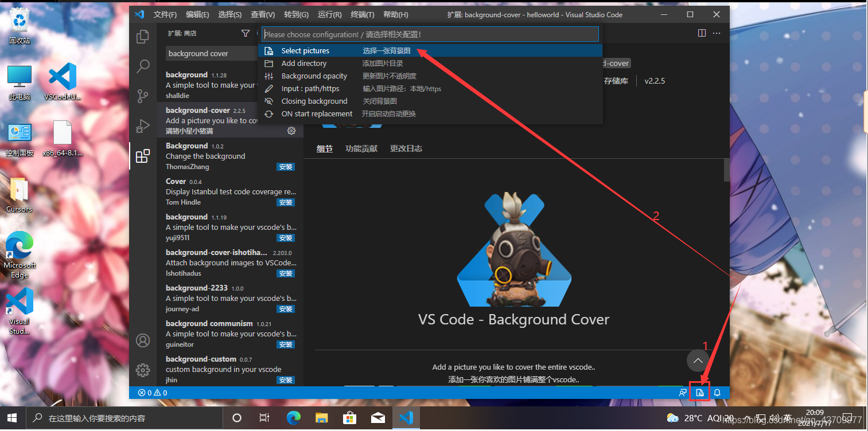Open notifications bell in status bar
Viewport: 868px width, 431px height.
click(x=717, y=393)
